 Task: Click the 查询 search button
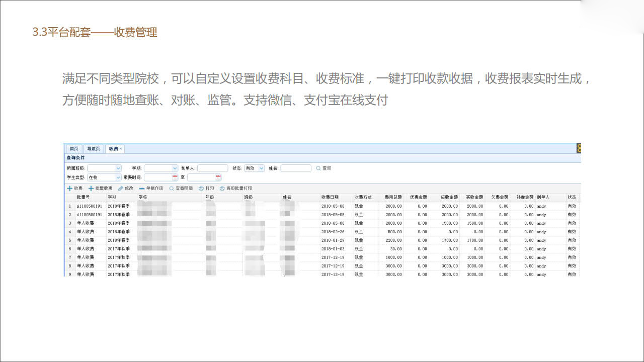[324, 168]
